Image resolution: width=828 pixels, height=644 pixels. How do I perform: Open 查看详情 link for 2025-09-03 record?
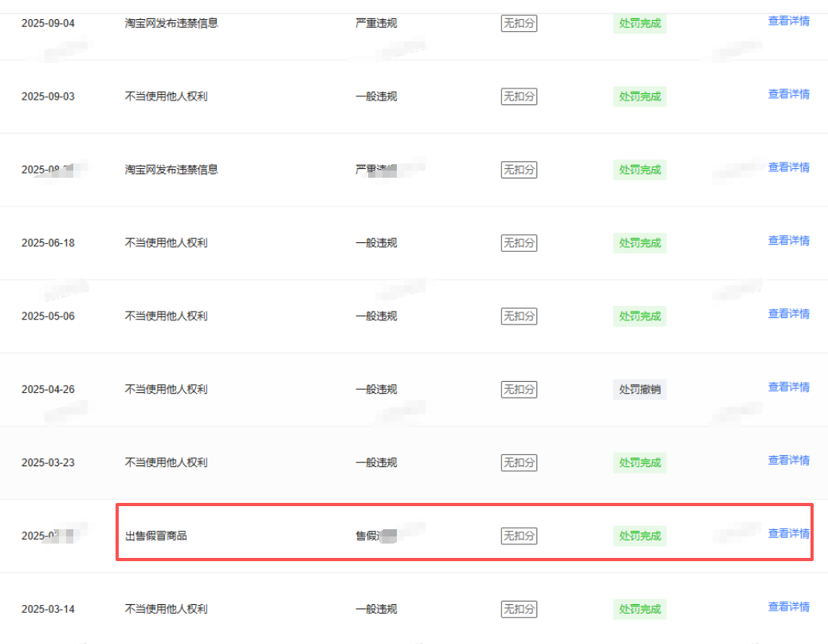788,94
